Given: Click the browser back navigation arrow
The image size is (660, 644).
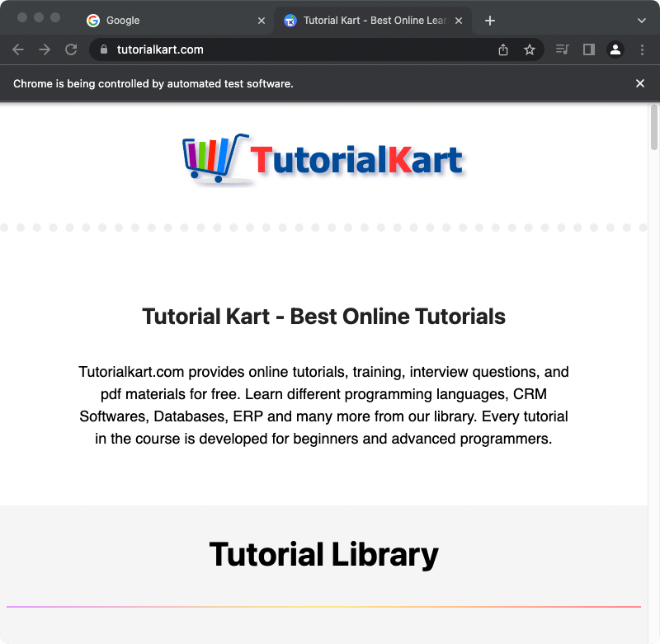Looking at the screenshot, I should 17,49.
